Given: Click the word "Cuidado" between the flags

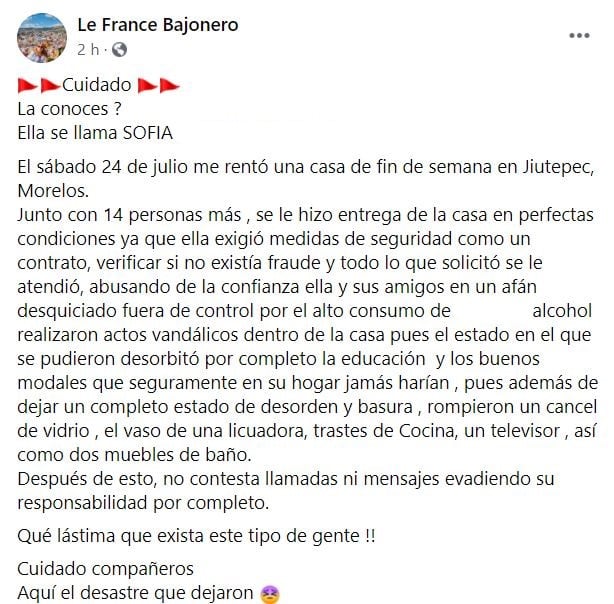Looking at the screenshot, I should (x=96, y=86).
